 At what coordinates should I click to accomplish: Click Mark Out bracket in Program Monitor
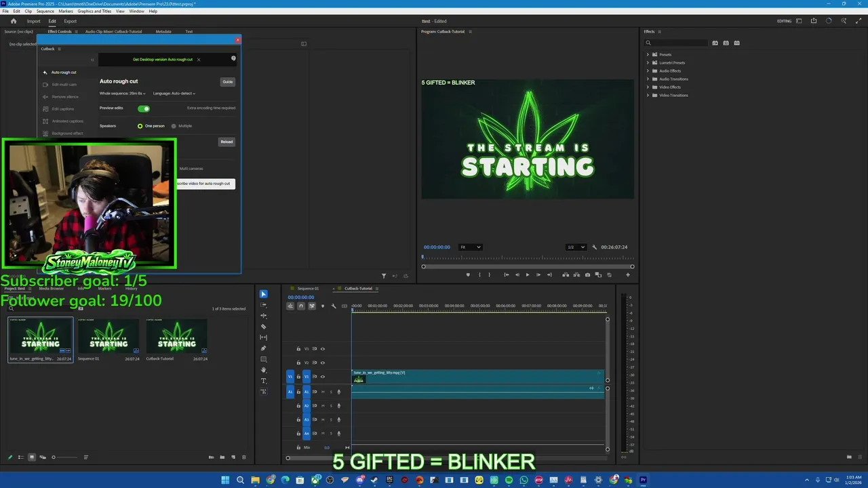[x=489, y=274]
